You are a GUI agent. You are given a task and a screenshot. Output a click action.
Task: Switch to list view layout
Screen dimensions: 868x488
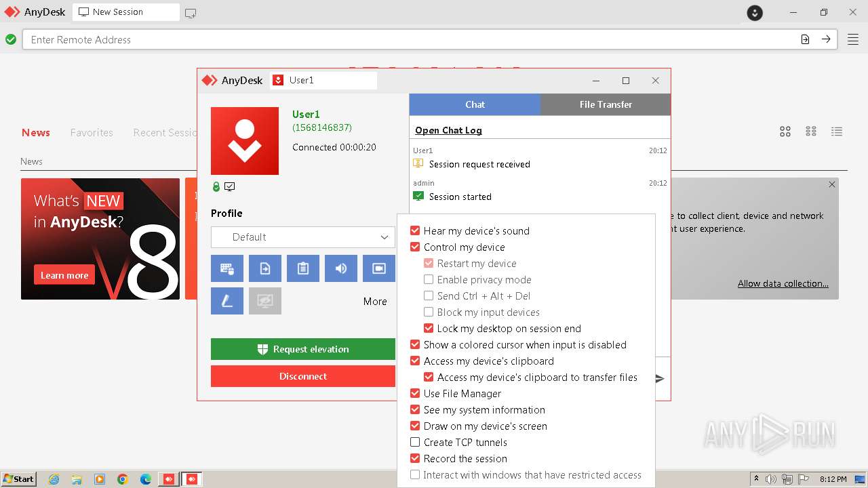click(837, 131)
